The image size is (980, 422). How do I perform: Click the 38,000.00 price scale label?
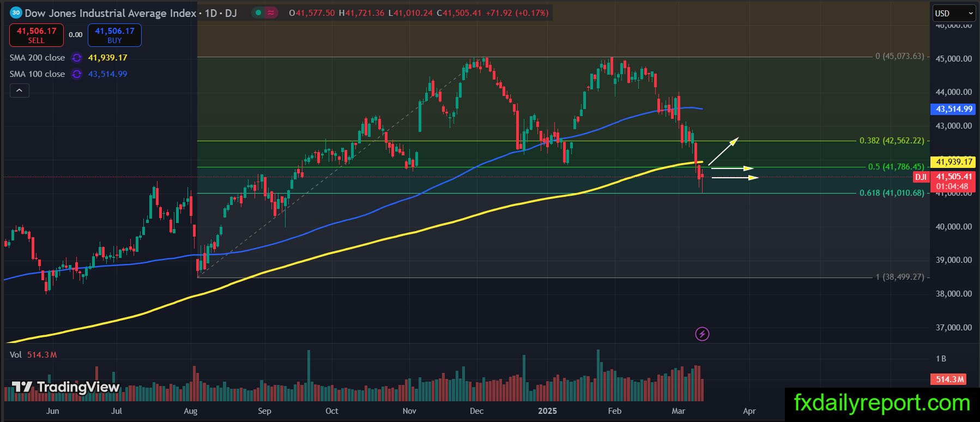(x=954, y=294)
